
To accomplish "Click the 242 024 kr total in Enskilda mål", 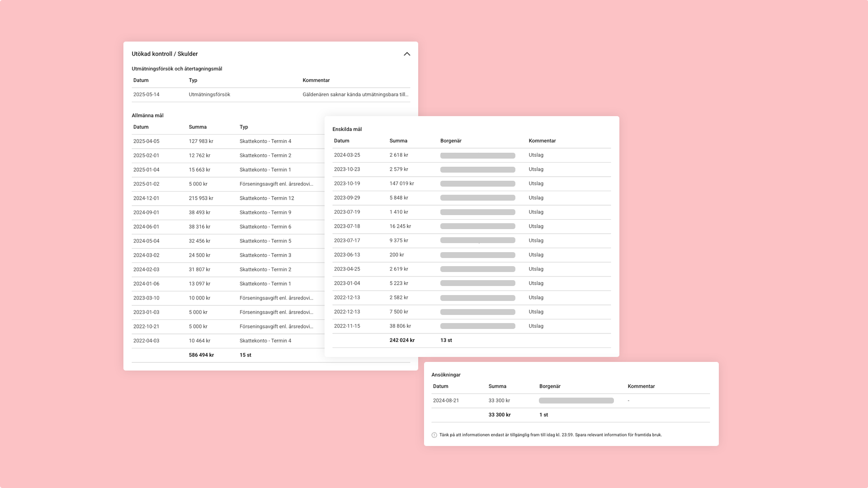I will [x=402, y=340].
